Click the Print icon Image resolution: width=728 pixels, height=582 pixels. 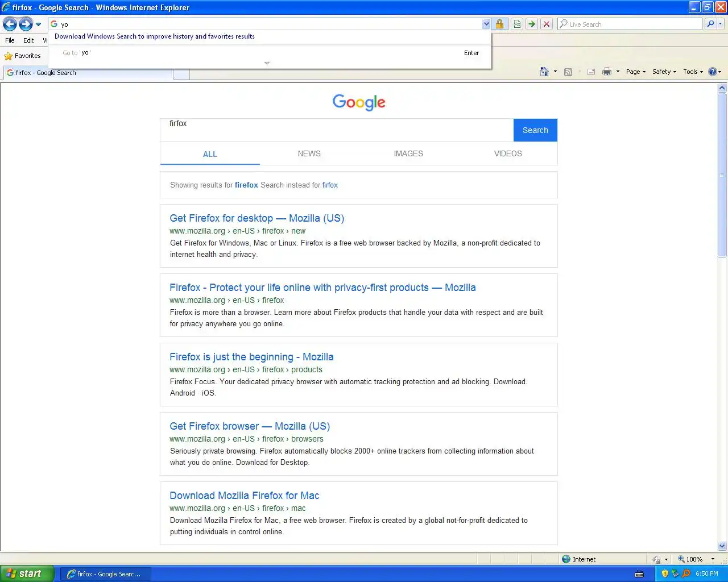pos(607,72)
